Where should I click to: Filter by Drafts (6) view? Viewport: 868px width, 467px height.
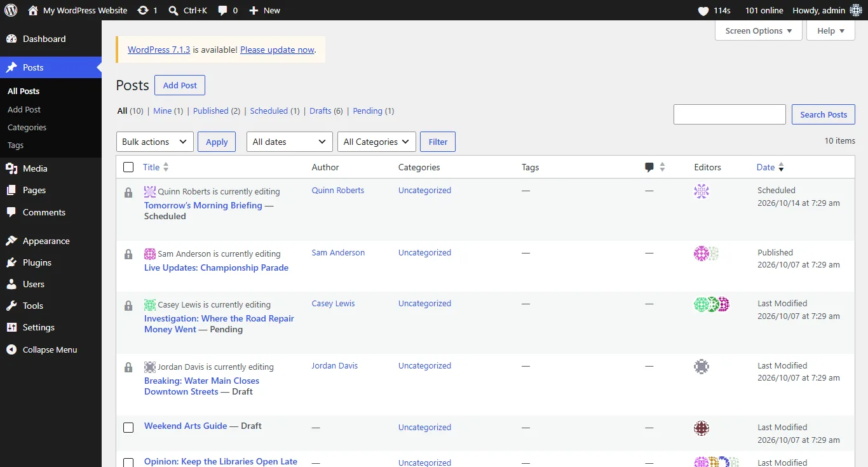pyautogui.click(x=326, y=111)
